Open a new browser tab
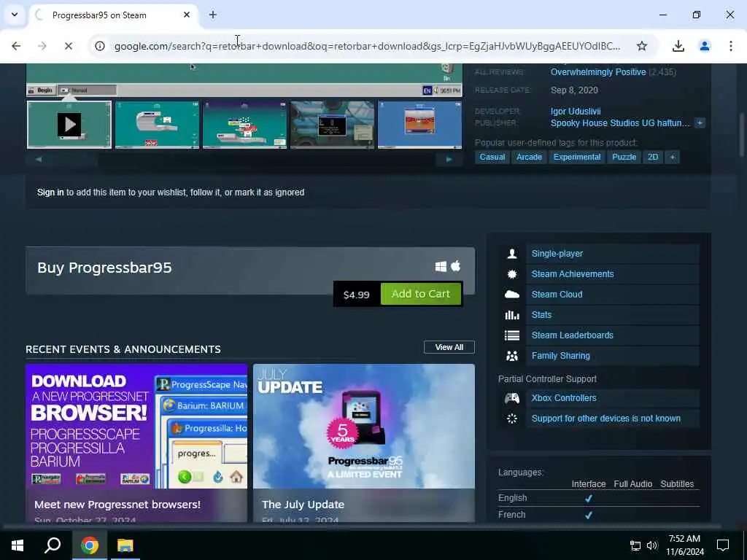Screen dimensions: 747x560 pos(213,15)
